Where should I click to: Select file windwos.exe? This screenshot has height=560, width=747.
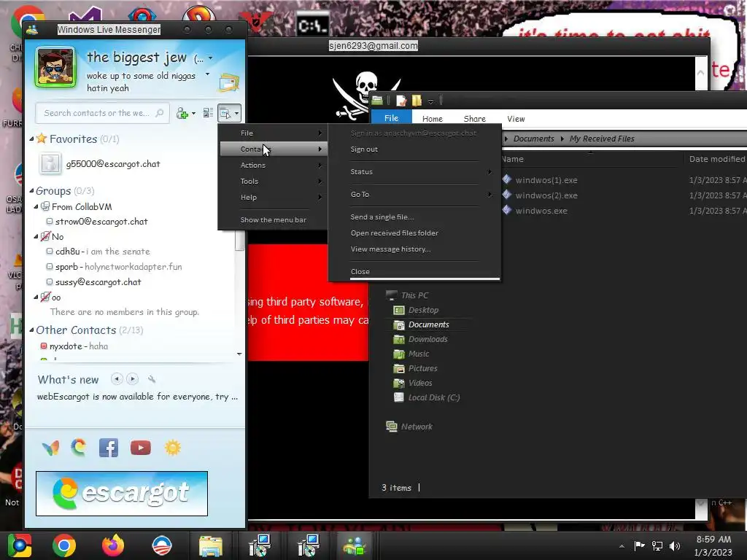click(541, 211)
